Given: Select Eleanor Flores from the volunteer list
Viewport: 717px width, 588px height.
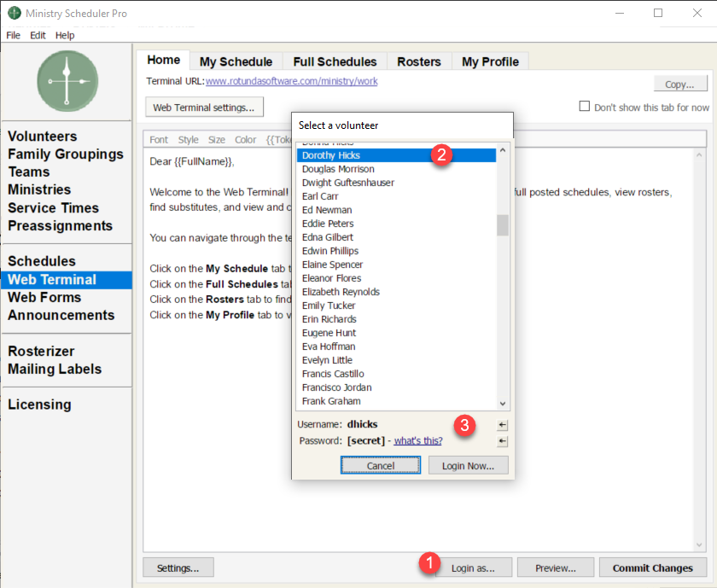Looking at the screenshot, I should [331, 278].
